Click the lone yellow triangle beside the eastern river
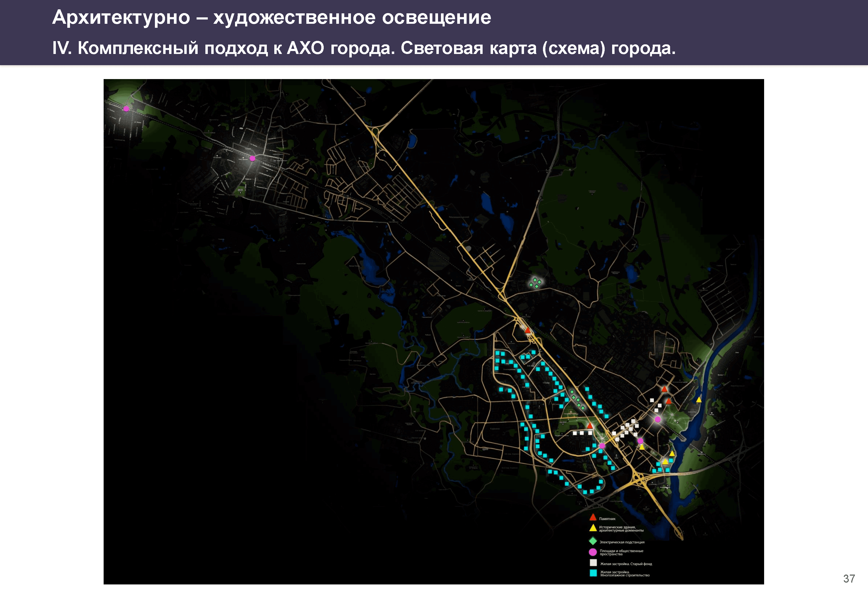Viewport: 868px width, 601px height. [x=699, y=400]
